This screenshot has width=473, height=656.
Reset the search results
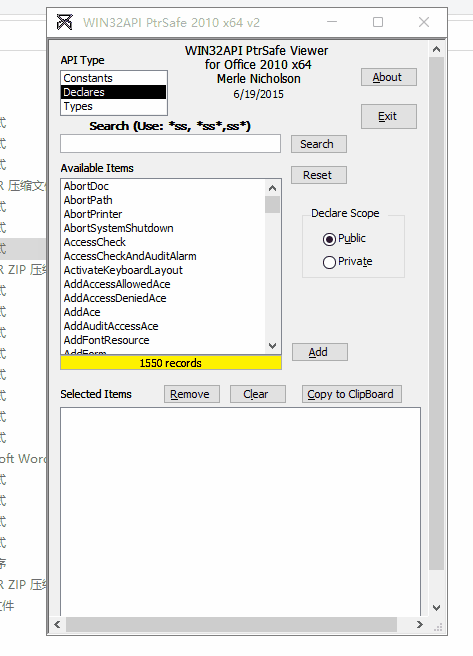tap(319, 175)
